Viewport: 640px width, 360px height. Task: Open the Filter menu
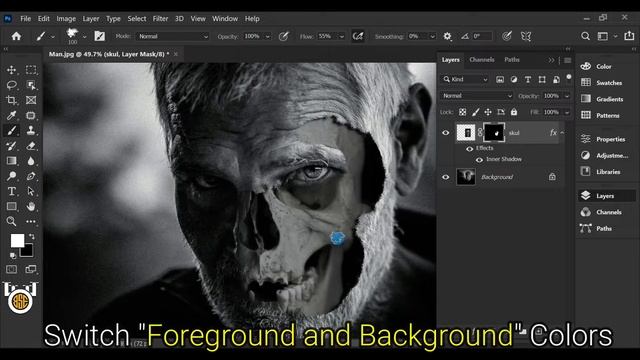pyautogui.click(x=160, y=19)
